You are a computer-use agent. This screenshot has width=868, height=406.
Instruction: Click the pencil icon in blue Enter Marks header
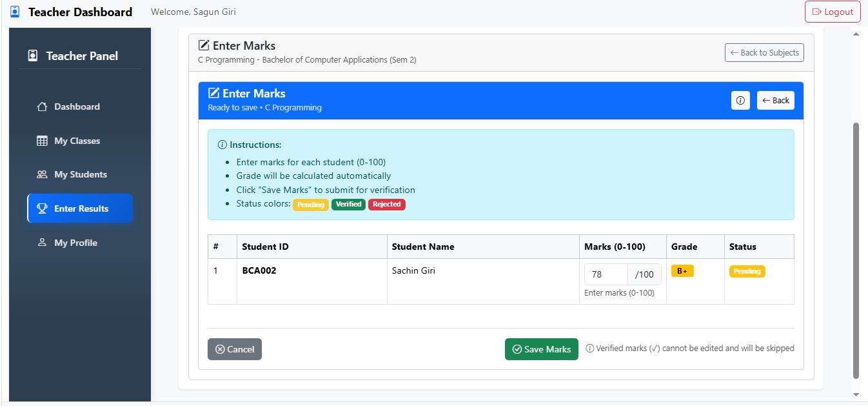point(214,93)
